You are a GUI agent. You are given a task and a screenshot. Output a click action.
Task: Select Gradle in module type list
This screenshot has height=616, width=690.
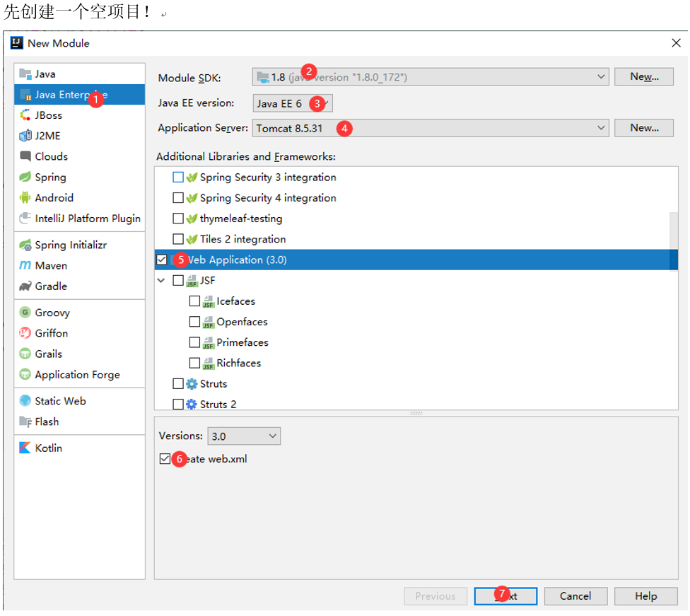tap(79, 286)
